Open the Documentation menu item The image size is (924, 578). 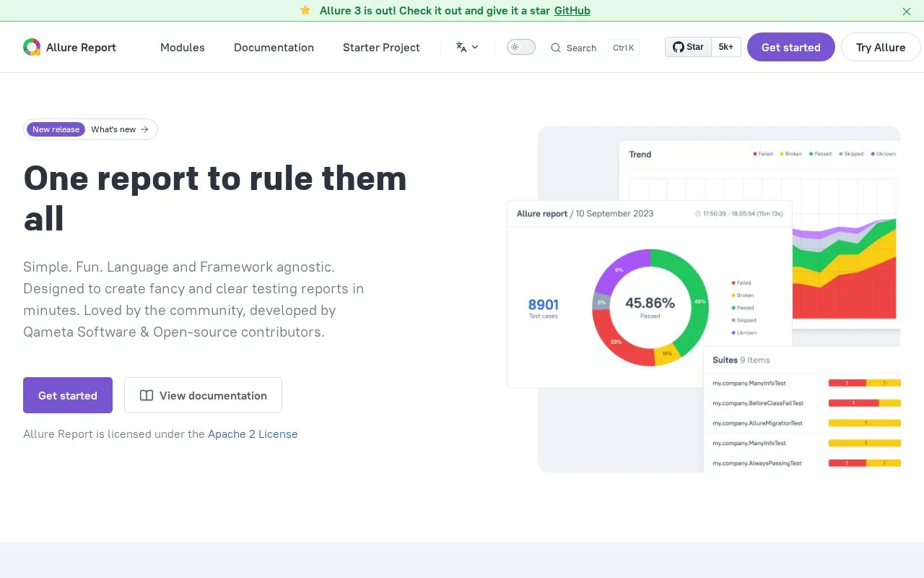pos(274,47)
